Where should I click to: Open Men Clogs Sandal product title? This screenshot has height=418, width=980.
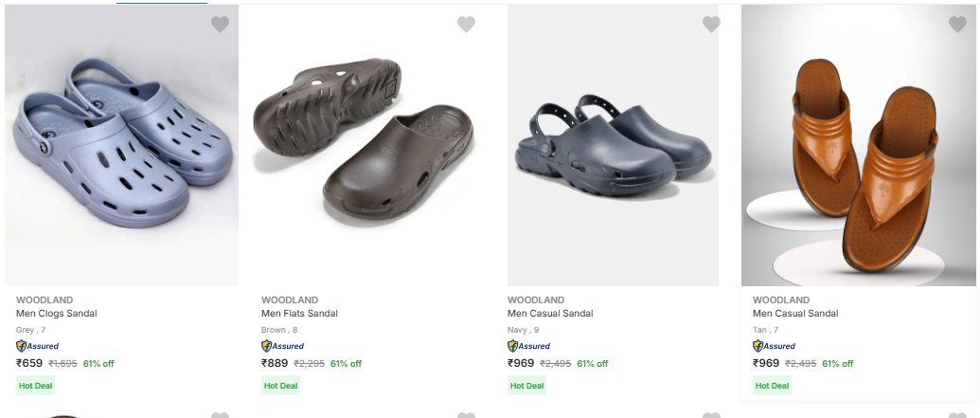click(x=57, y=314)
